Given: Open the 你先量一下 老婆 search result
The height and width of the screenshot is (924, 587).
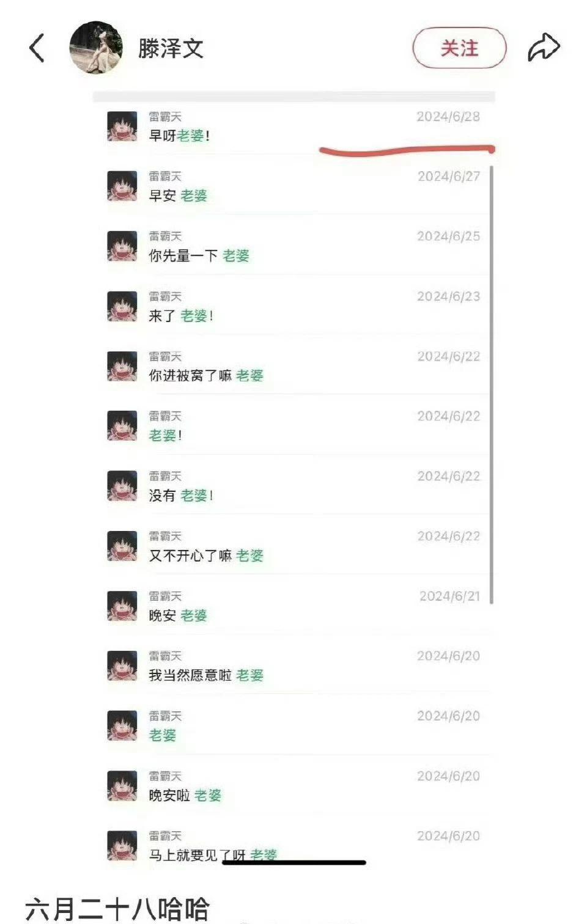Looking at the screenshot, I should click(293, 246).
